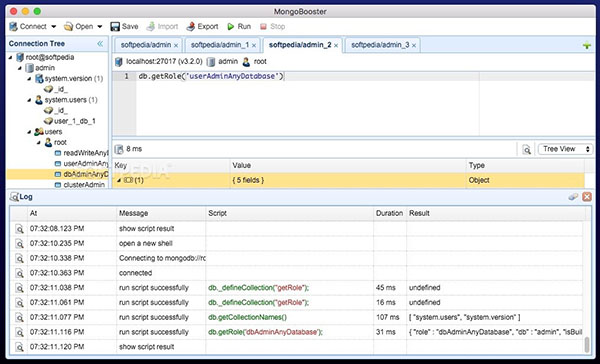Screen dimensions: 600x364
Task: Add a new shell tab with plus icon
Action: [x=587, y=46]
